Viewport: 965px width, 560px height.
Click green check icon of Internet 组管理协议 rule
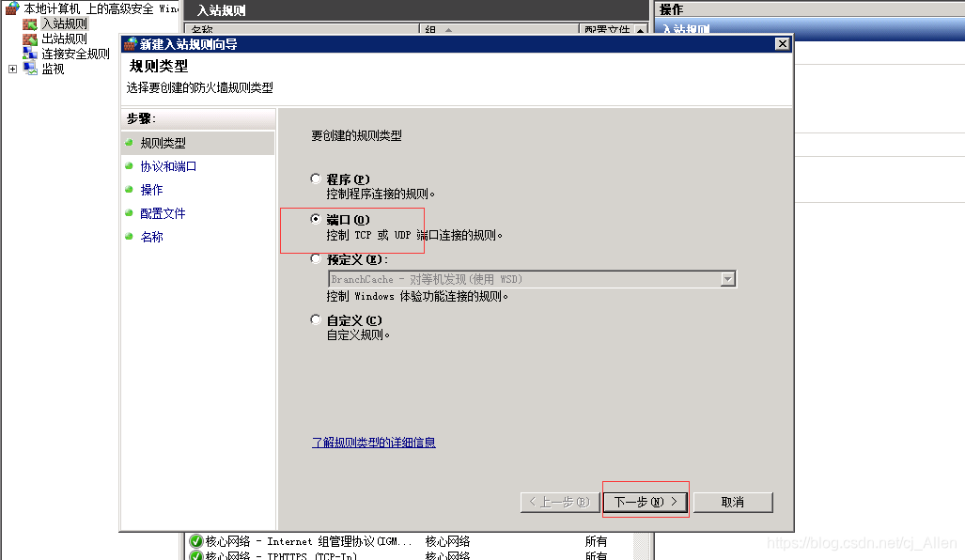pyautogui.click(x=196, y=541)
